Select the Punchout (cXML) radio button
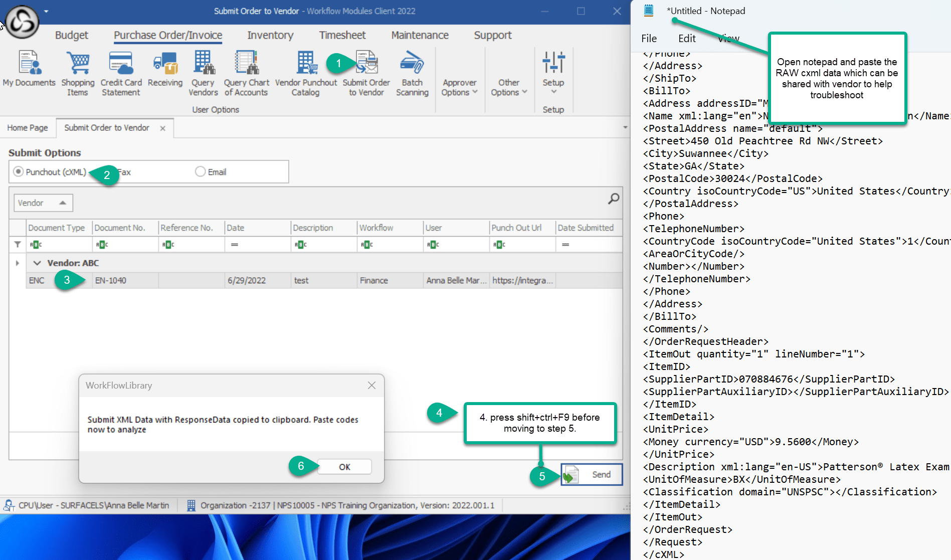 click(19, 172)
